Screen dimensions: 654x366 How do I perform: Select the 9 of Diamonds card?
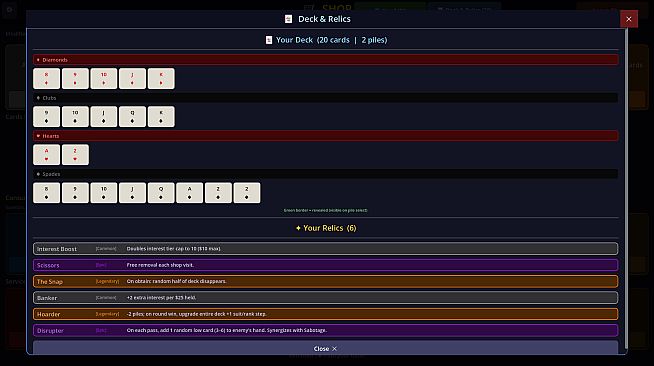pyautogui.click(x=75, y=78)
